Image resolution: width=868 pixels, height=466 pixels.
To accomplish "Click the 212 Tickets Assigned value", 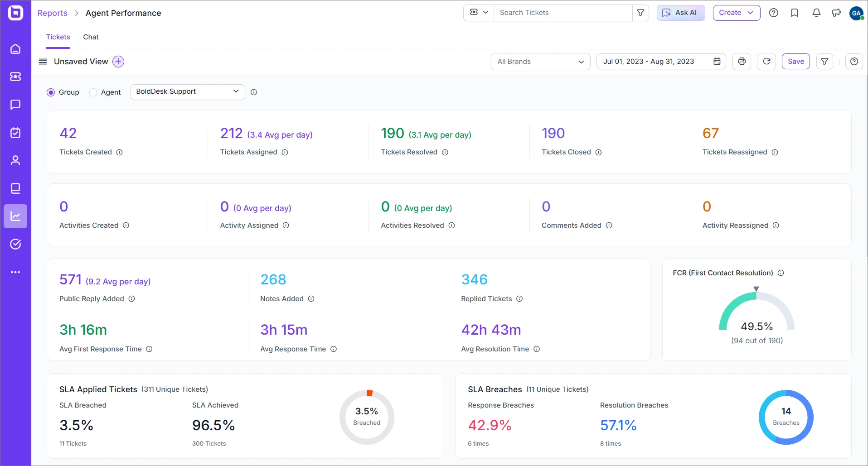I will [x=231, y=133].
